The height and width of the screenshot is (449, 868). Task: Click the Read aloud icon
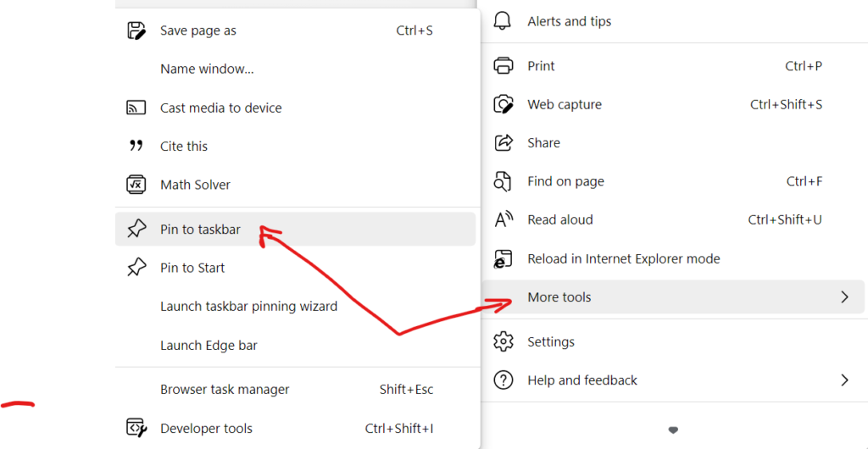pos(504,219)
